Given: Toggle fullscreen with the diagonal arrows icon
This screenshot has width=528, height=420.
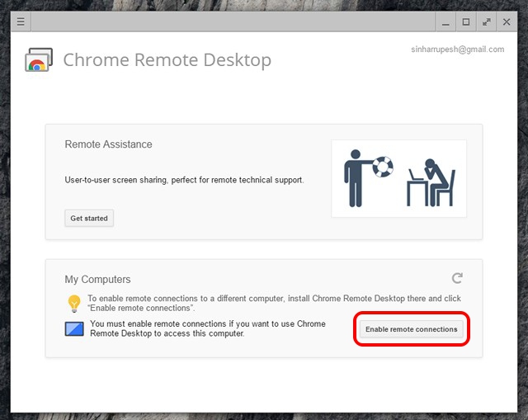Looking at the screenshot, I should [x=486, y=22].
